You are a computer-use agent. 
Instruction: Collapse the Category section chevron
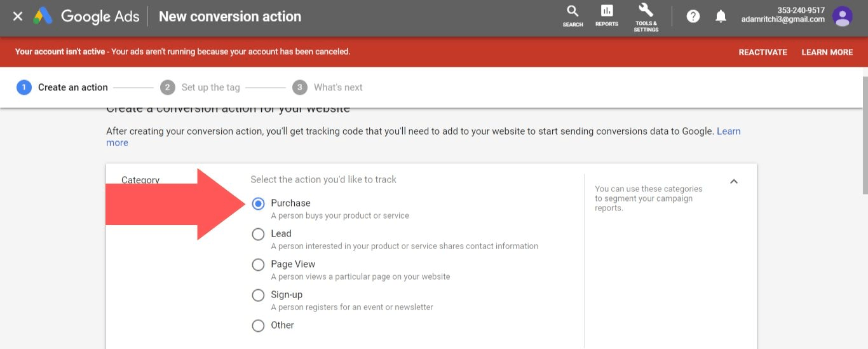pos(734,181)
